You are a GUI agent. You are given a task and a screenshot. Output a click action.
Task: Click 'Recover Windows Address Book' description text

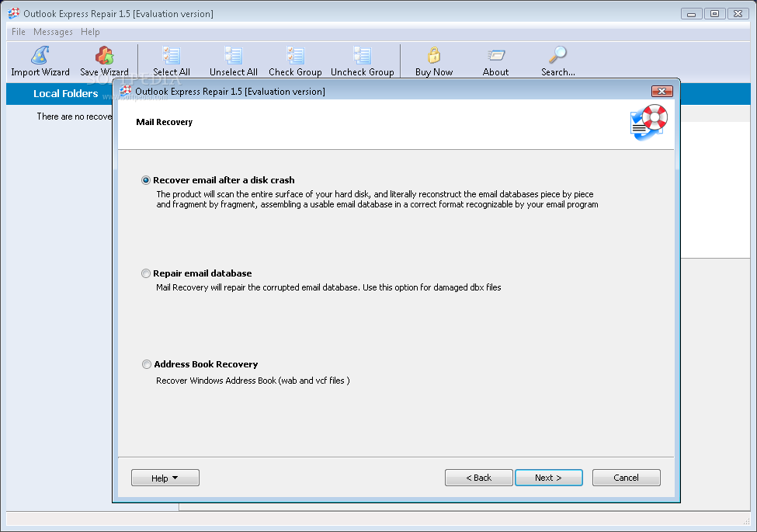(x=253, y=381)
